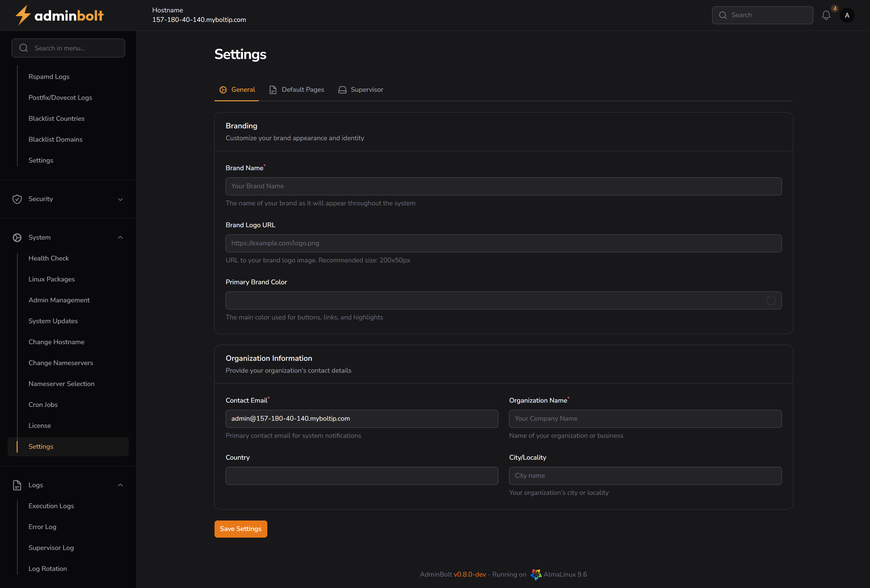This screenshot has width=870, height=588.
Task: Click the search icon in the top bar
Action: (723, 15)
